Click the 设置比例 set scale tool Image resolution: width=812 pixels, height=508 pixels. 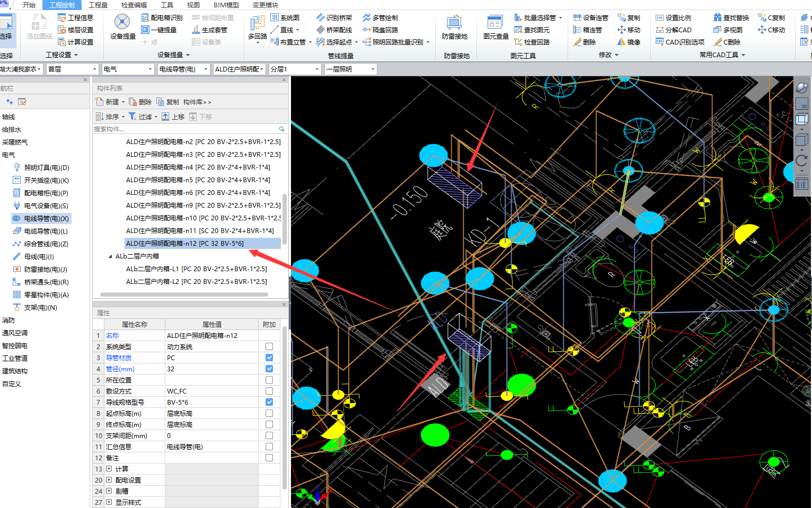pos(673,17)
